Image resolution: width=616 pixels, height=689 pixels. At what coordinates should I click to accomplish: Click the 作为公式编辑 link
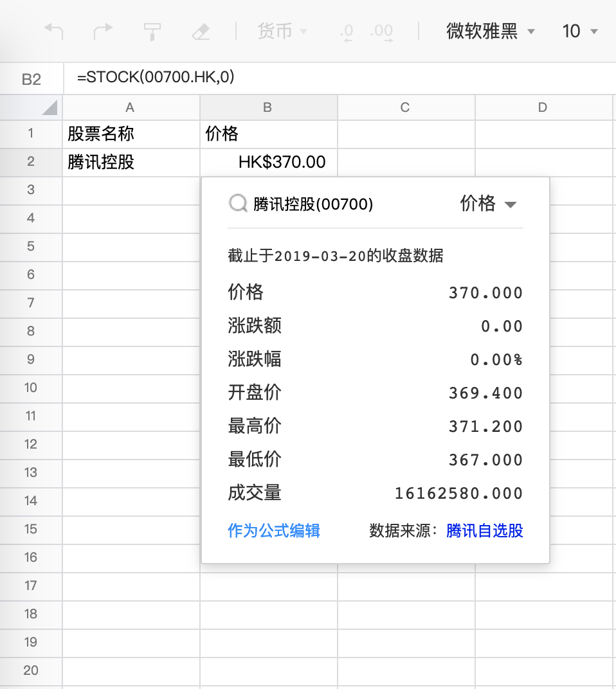[x=274, y=531]
